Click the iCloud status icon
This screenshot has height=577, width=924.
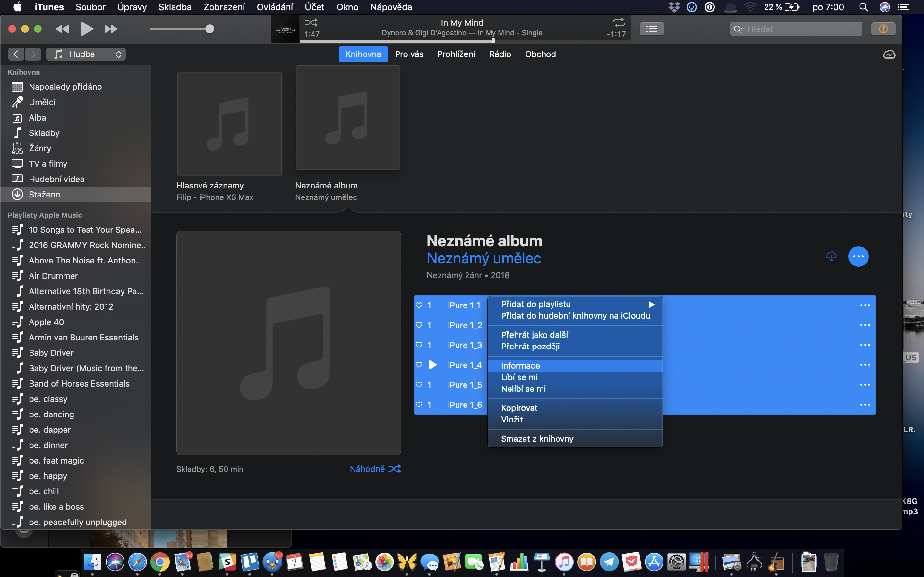click(x=889, y=54)
